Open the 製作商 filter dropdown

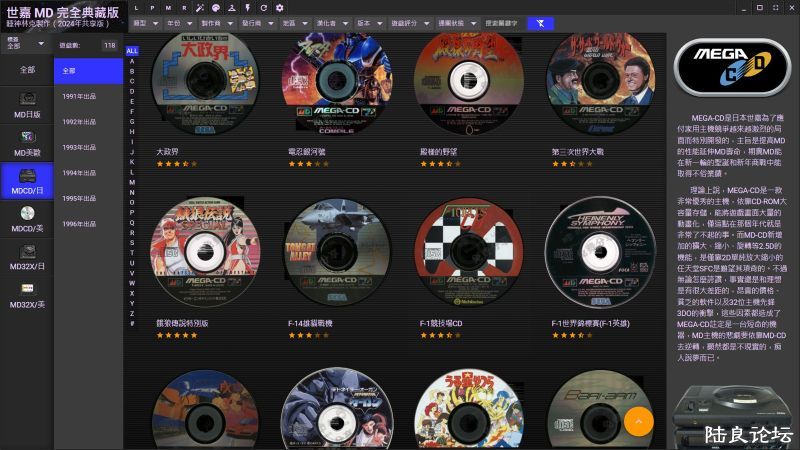[x=217, y=23]
